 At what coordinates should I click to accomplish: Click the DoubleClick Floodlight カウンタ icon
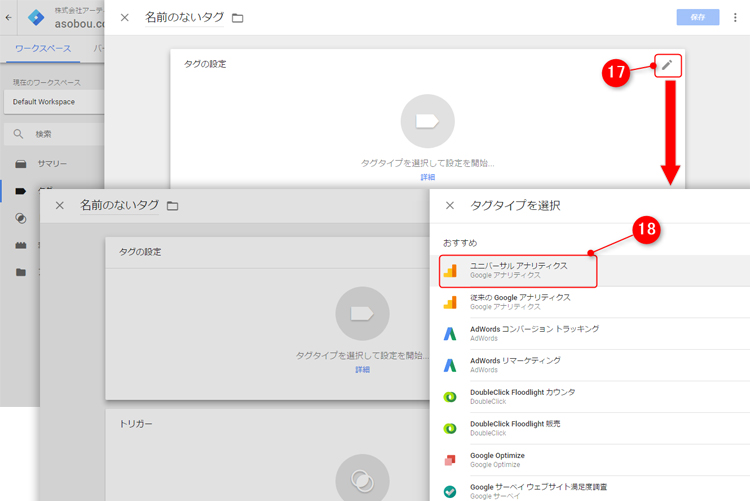450,397
